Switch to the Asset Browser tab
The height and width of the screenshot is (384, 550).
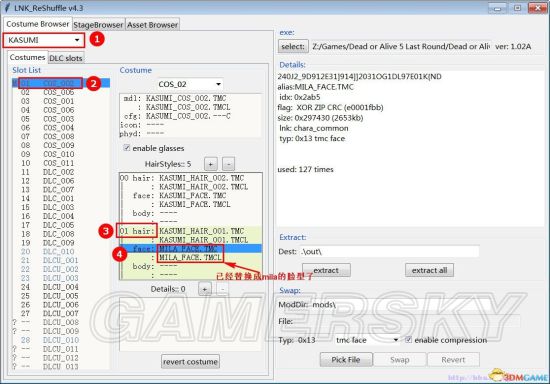pyautogui.click(x=152, y=25)
